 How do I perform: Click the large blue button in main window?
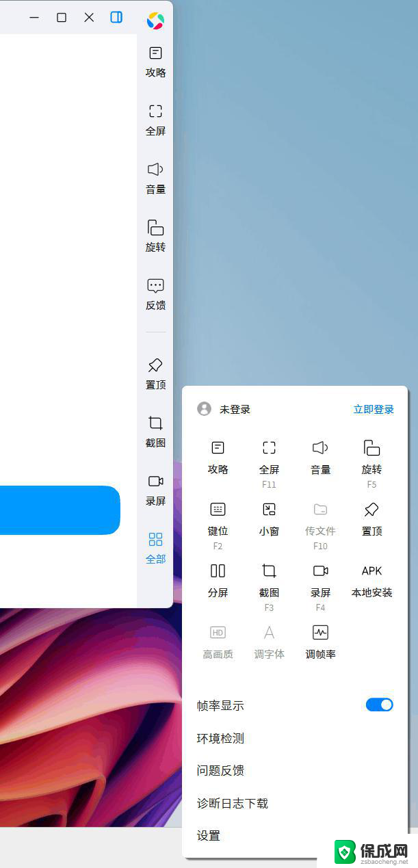pyautogui.click(x=60, y=510)
